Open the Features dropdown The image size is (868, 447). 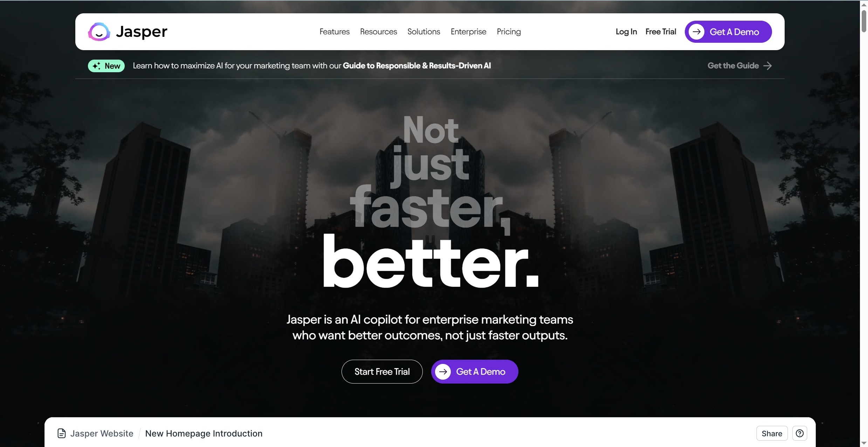point(334,32)
